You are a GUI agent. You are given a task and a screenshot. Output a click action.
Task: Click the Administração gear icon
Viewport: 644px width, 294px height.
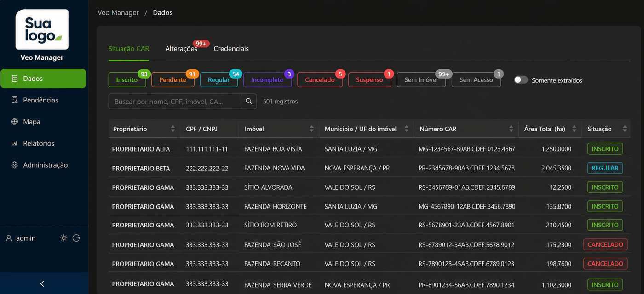click(14, 165)
